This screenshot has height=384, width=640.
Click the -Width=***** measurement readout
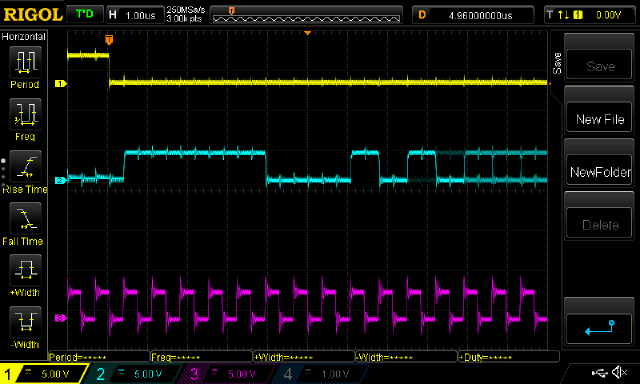(x=406, y=357)
